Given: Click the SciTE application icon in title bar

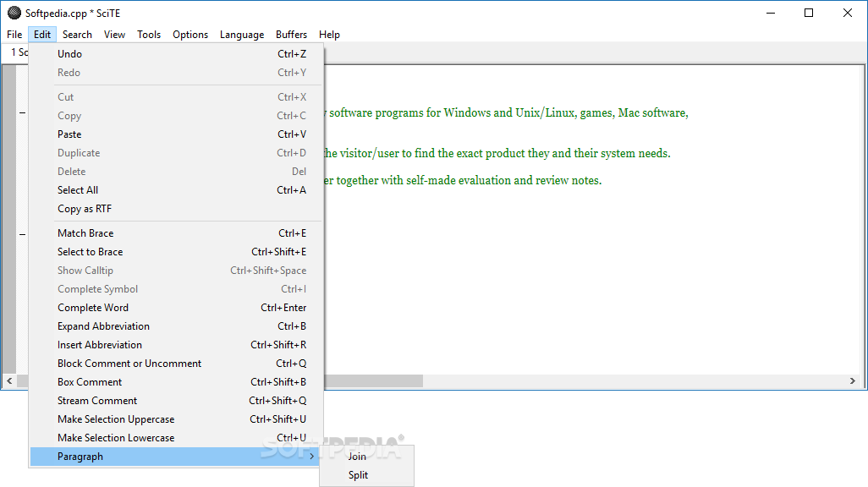Looking at the screenshot, I should coord(14,13).
